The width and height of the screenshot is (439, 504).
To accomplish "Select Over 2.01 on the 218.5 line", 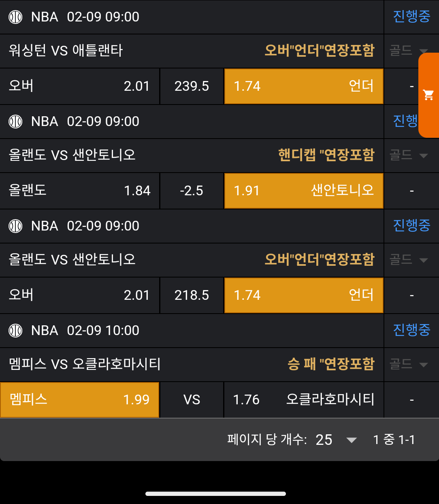I will coord(79,295).
